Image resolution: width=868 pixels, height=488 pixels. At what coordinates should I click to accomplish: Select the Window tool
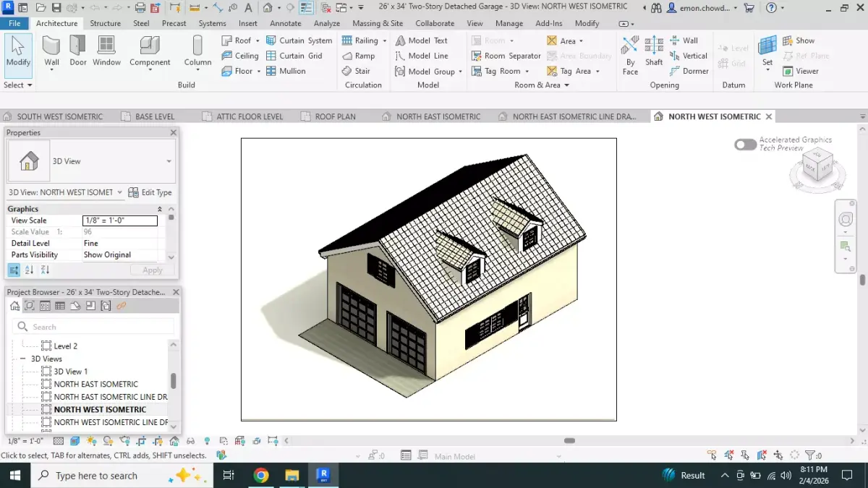click(106, 51)
